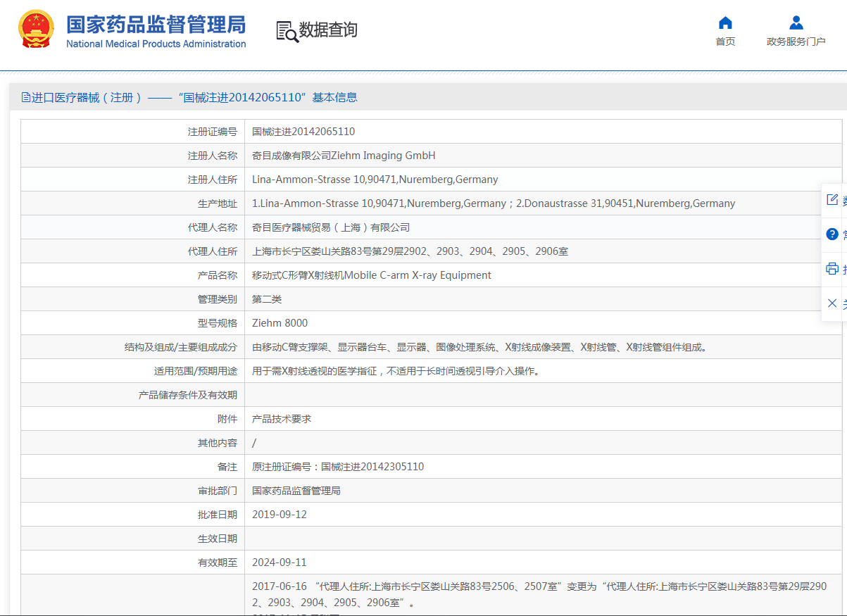
Task: Click 型号规格 row label
Action: 218,323
